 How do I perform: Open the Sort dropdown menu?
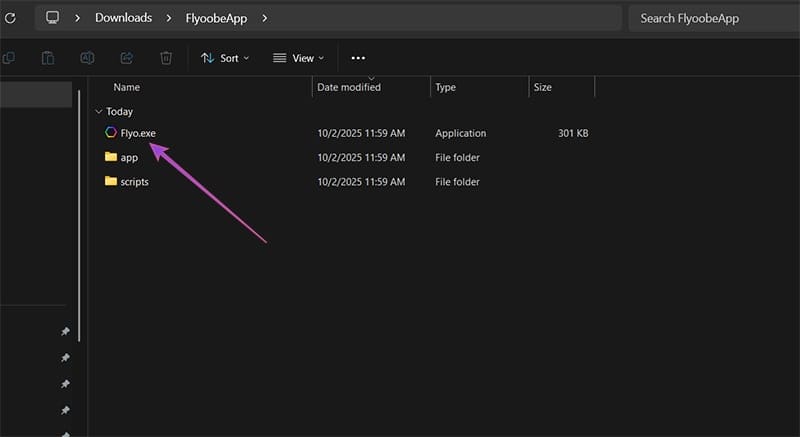(x=225, y=58)
